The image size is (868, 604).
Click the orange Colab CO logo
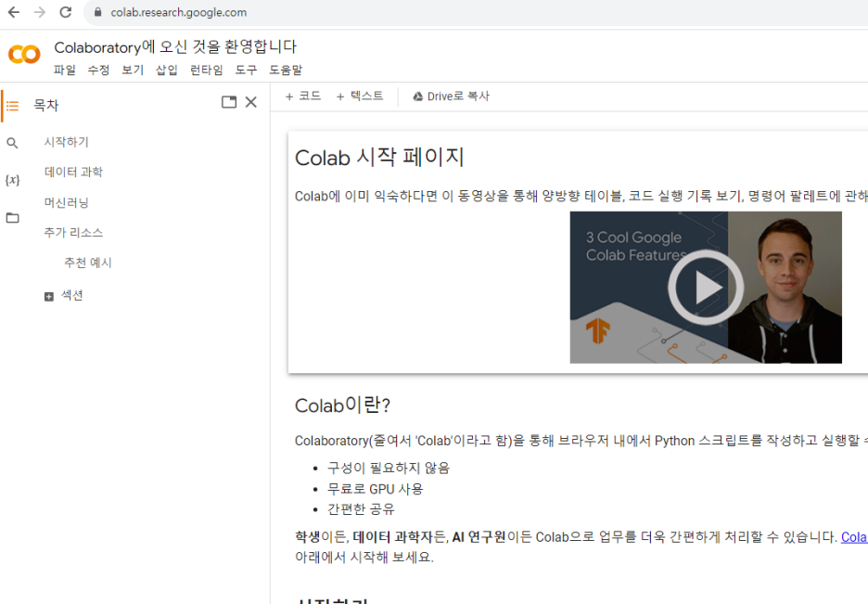tap(24, 54)
